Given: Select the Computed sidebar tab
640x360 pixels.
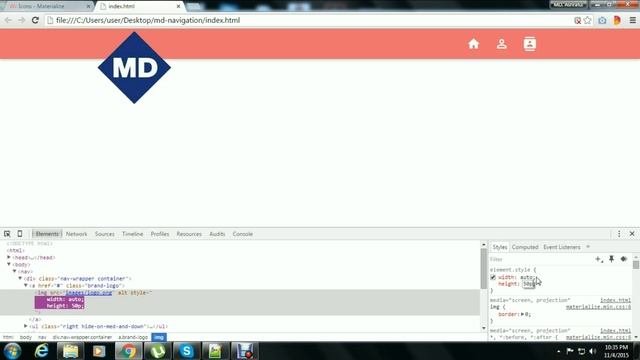Looking at the screenshot, I should (525, 247).
